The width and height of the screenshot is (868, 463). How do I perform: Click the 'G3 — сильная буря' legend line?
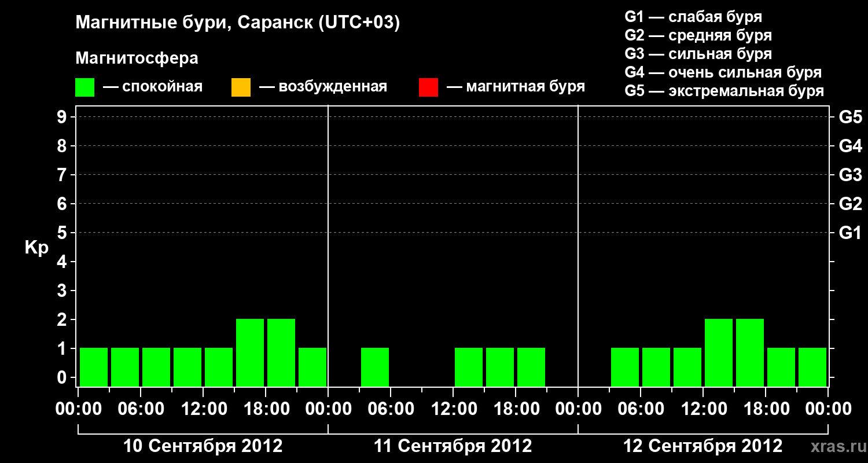click(698, 54)
